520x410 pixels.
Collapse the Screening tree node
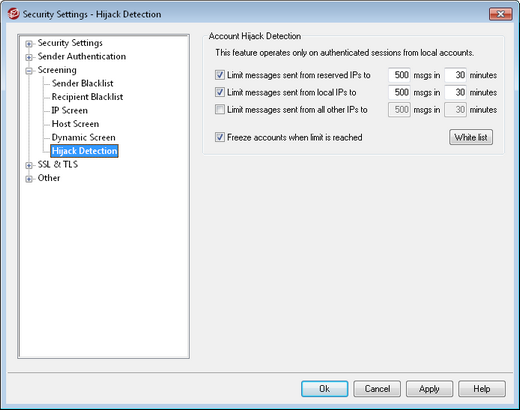coord(29,71)
